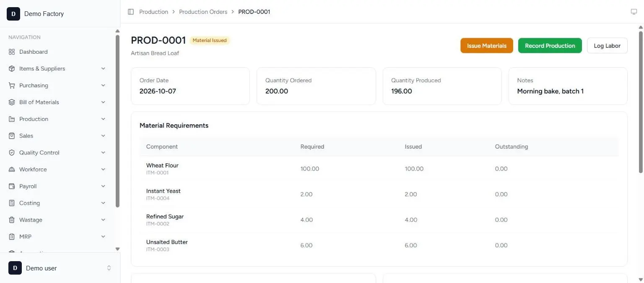Click the Costing calculator icon
The width and height of the screenshot is (644, 283).
(x=12, y=203)
